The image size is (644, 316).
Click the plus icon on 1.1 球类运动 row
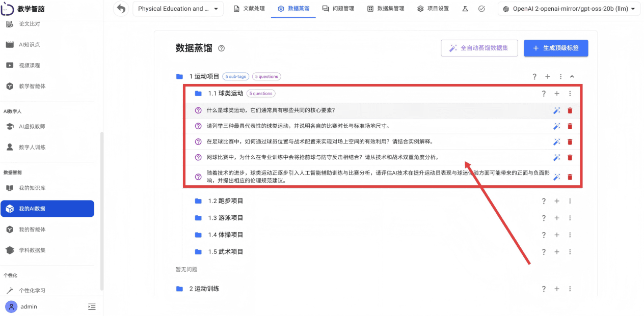[x=557, y=94]
